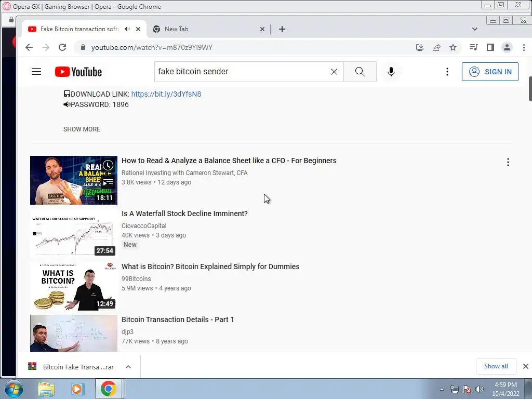Close the New Tab tab
The height and width of the screenshot is (399, 532).
262,29
